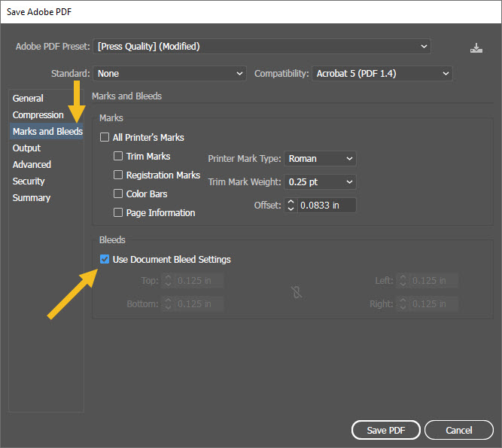Open the Security section

(29, 181)
